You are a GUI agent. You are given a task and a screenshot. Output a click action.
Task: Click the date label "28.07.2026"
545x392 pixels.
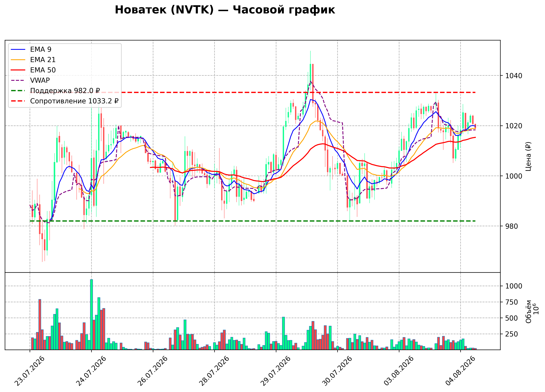pyautogui.click(x=214, y=371)
